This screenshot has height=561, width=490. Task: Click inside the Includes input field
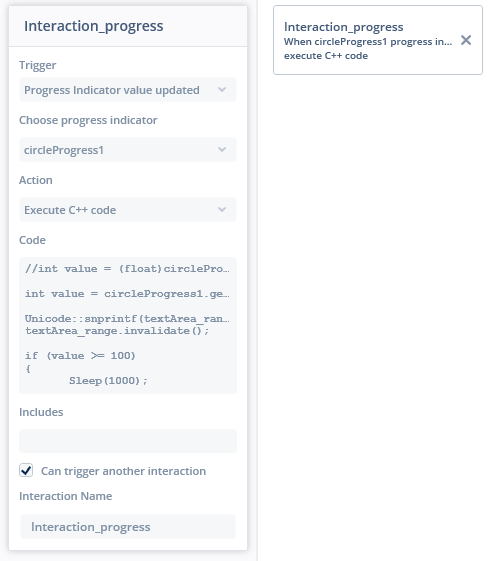(128, 441)
